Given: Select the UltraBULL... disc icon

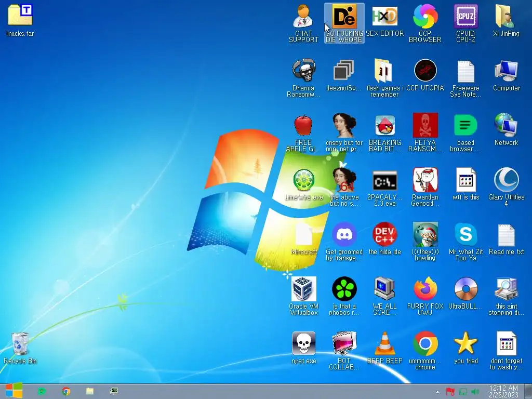Looking at the screenshot, I should (x=465, y=289).
